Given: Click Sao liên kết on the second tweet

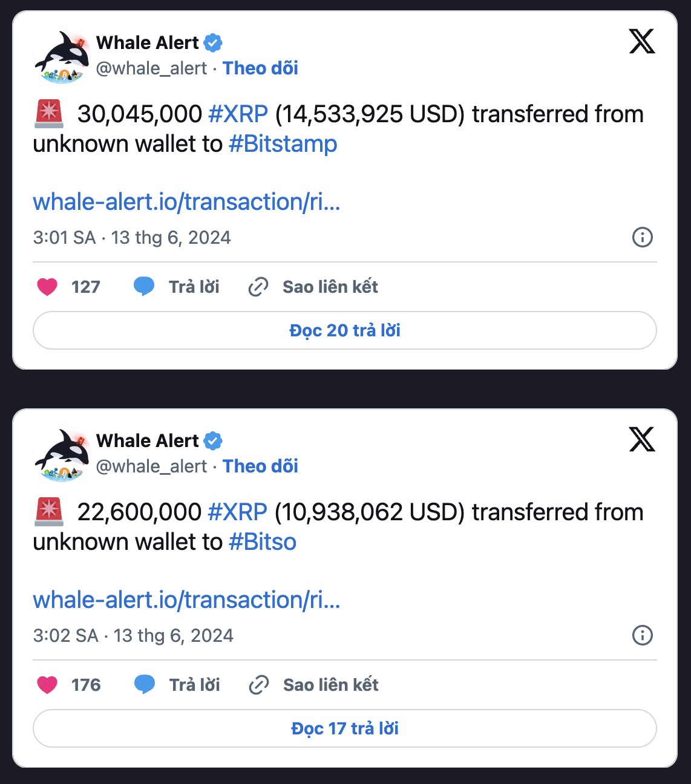Looking at the screenshot, I should (x=330, y=685).
